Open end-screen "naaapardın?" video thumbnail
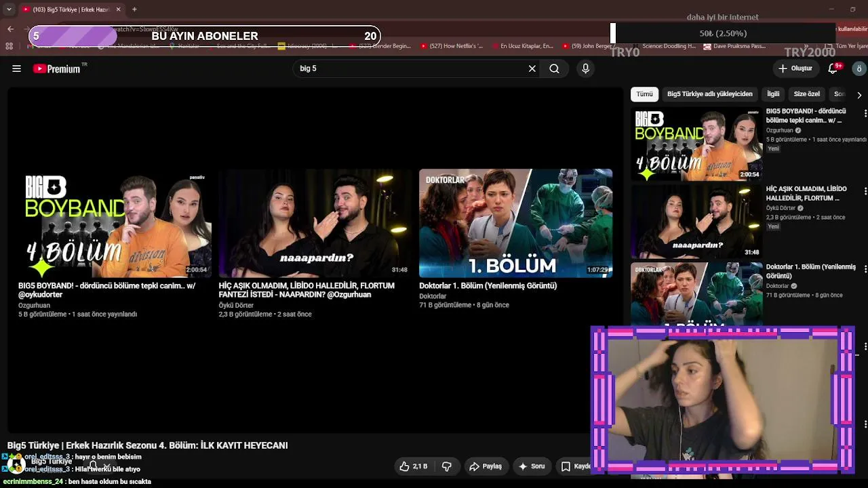 pos(315,224)
